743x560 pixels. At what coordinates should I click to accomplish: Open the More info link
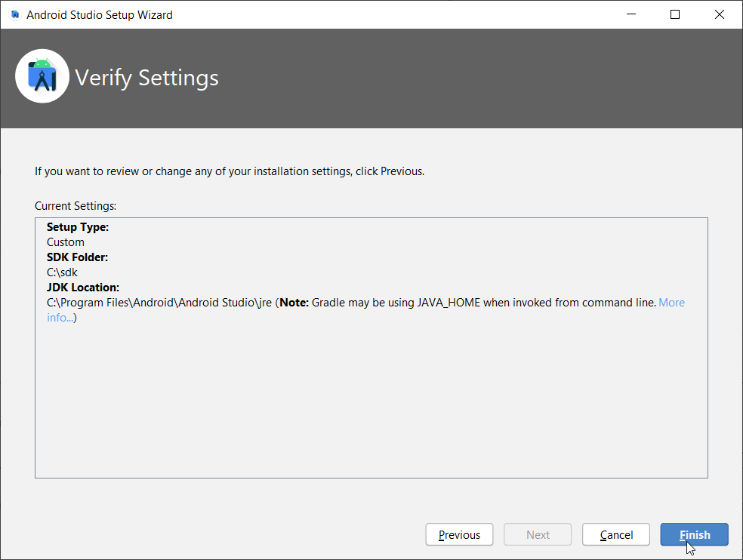click(671, 303)
